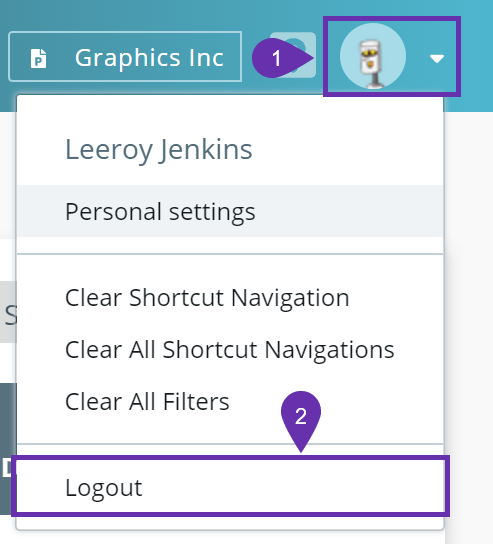493x544 pixels.
Task: Click the dark 'D' block at left edge
Action: [8, 449]
